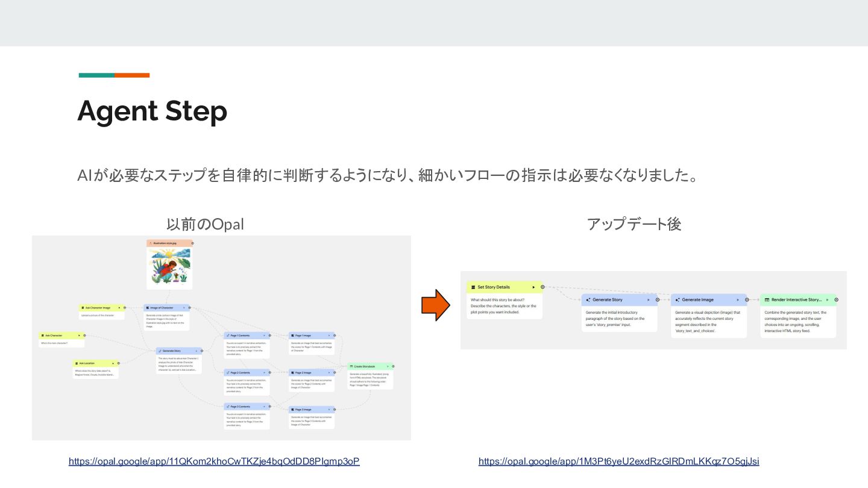This screenshot has height=488, width=868.
Task: Open the opal.google link ending in Plgmp3oP
Action: [x=214, y=461]
